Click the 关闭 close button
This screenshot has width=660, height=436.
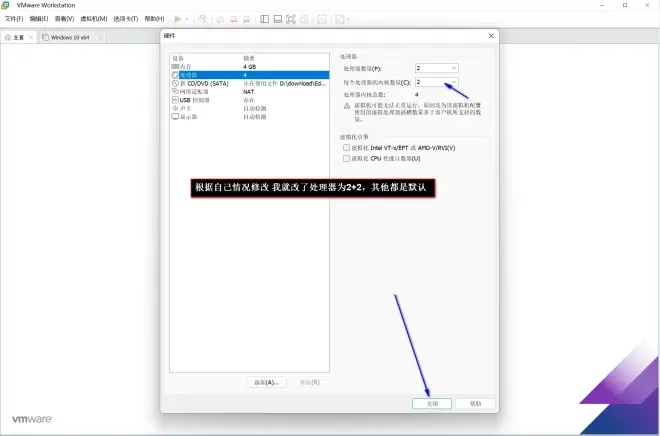point(432,403)
